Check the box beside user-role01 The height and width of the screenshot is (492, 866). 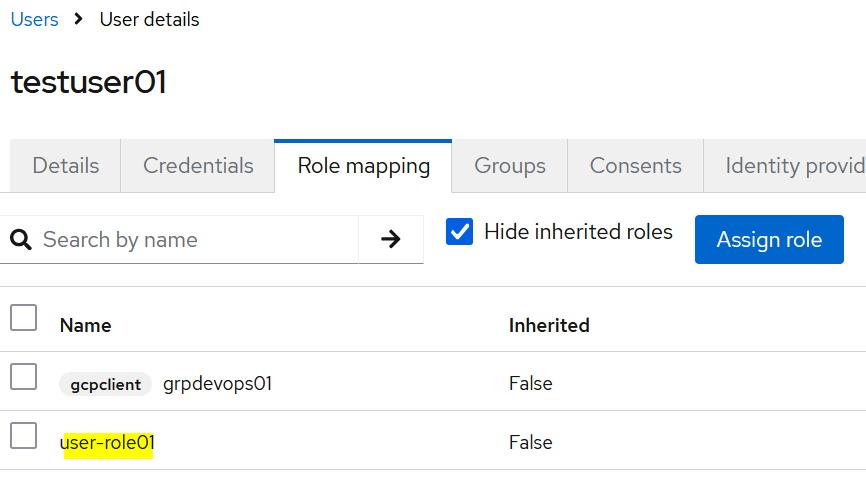(x=23, y=436)
